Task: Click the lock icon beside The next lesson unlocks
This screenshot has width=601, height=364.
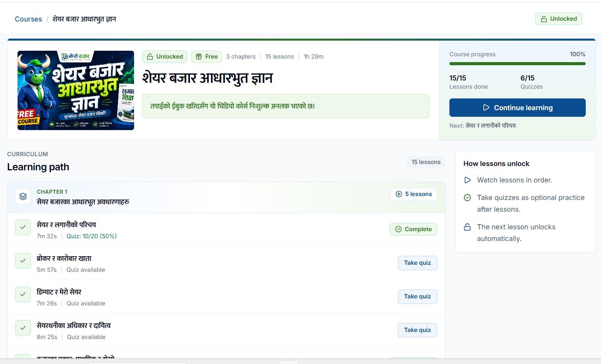Action: click(x=467, y=227)
